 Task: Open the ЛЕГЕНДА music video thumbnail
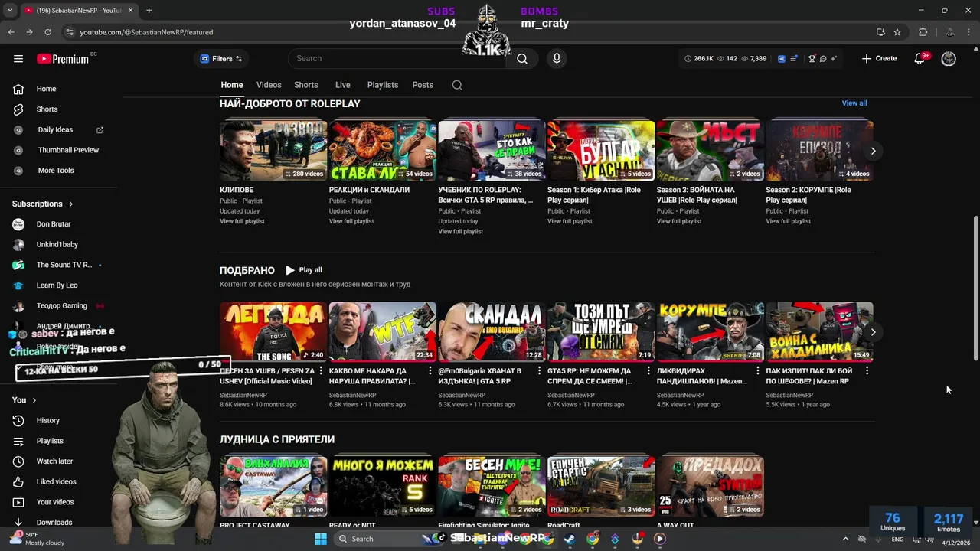click(x=273, y=332)
